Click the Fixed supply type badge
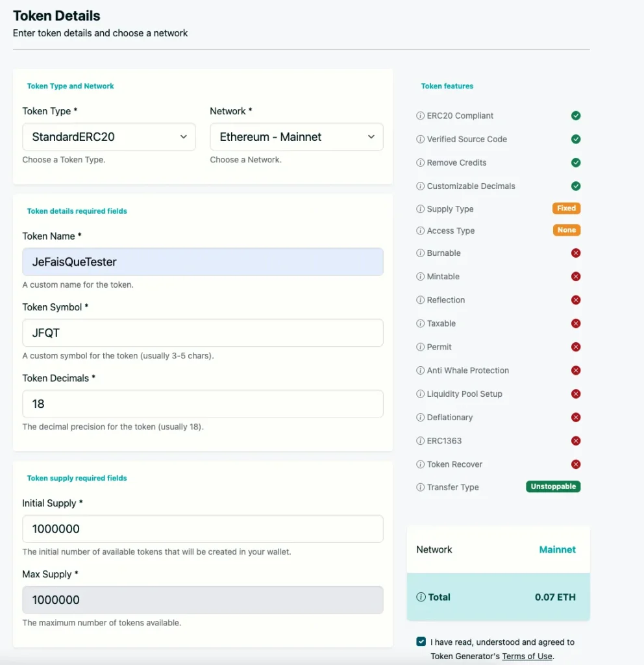This screenshot has height=665, width=644. pyautogui.click(x=566, y=208)
